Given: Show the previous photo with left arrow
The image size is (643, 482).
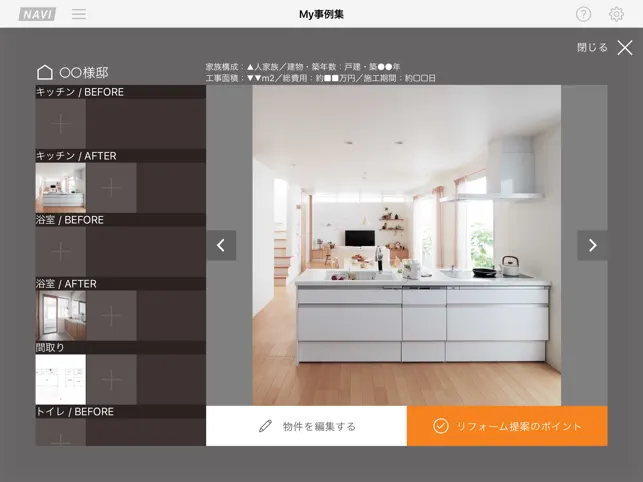Looking at the screenshot, I should pyautogui.click(x=221, y=245).
